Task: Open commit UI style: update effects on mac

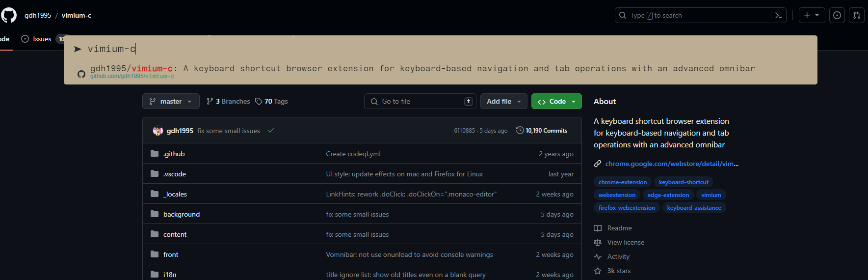Action: 404,174
